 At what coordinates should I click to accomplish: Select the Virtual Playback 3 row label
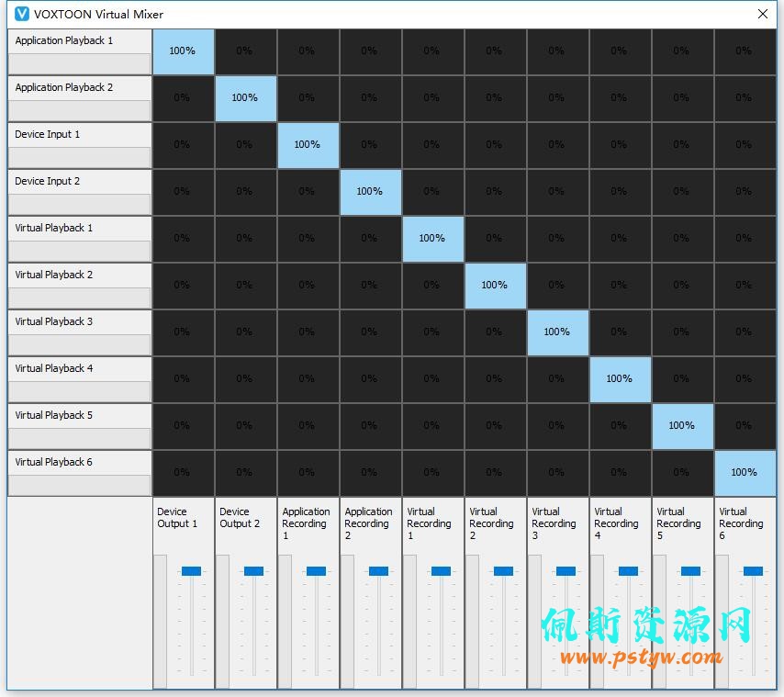point(54,321)
